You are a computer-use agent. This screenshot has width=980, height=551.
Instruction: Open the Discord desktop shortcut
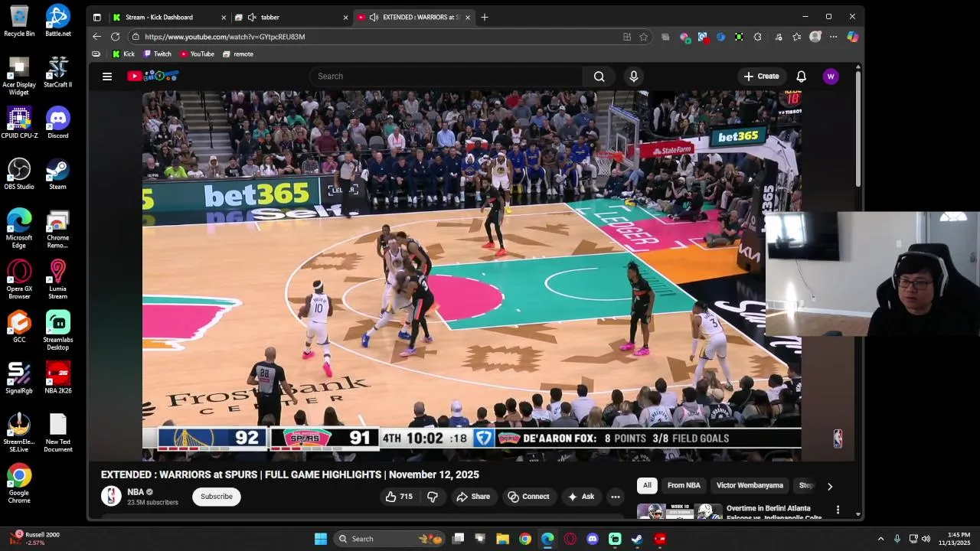[x=57, y=122]
